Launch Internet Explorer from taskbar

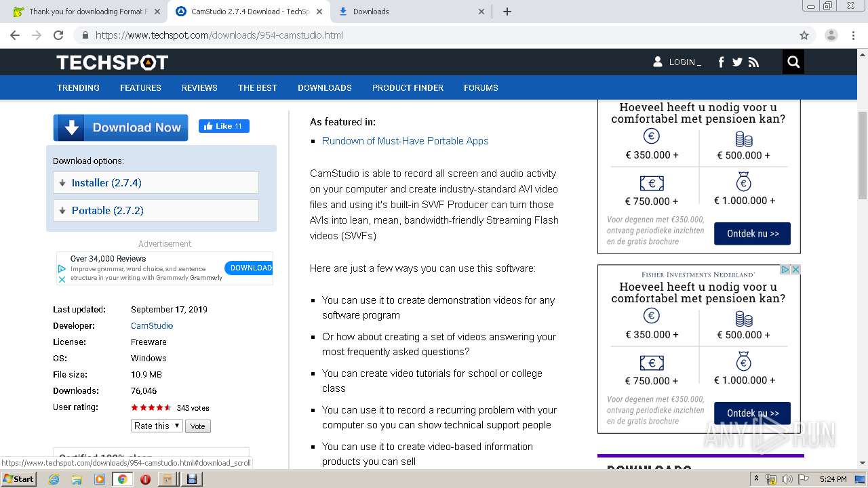54,479
